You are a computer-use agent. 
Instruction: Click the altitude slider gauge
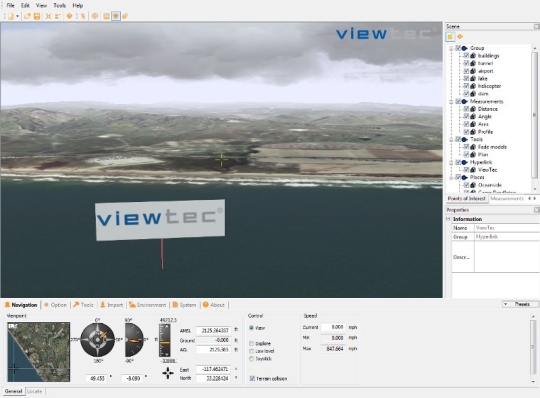(165, 340)
